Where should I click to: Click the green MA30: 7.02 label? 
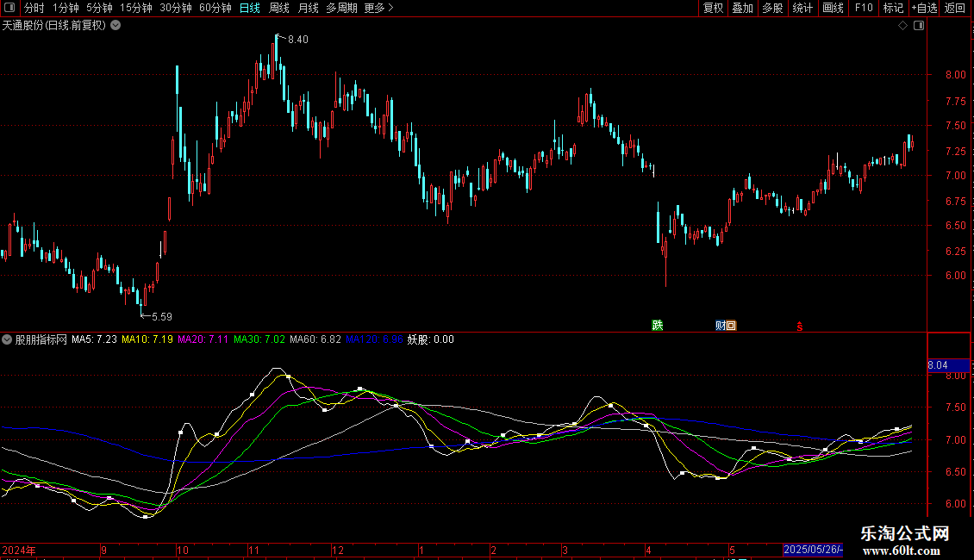pos(259,339)
